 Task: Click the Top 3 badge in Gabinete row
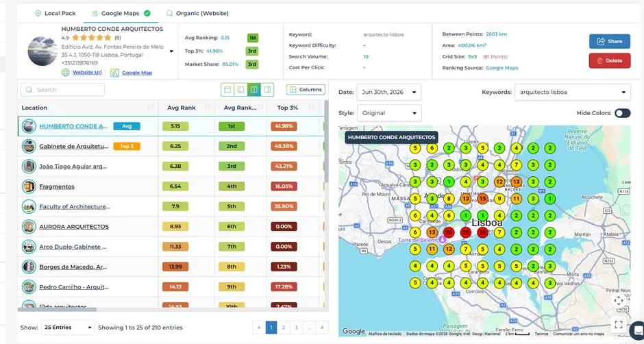(x=127, y=147)
